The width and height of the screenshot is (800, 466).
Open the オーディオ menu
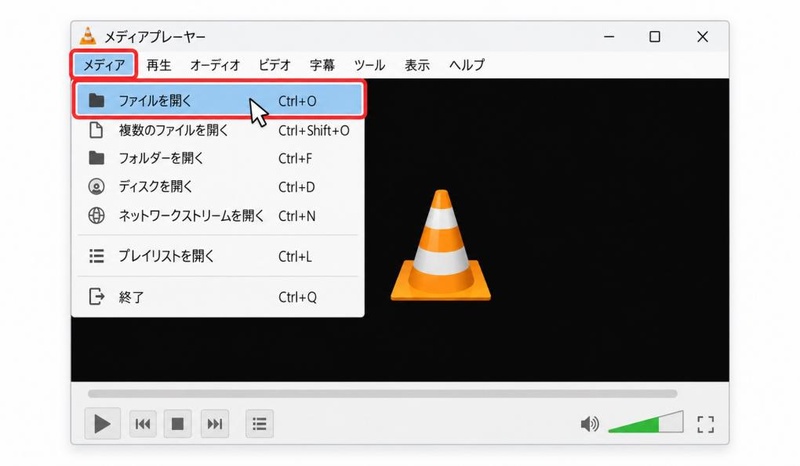215,65
